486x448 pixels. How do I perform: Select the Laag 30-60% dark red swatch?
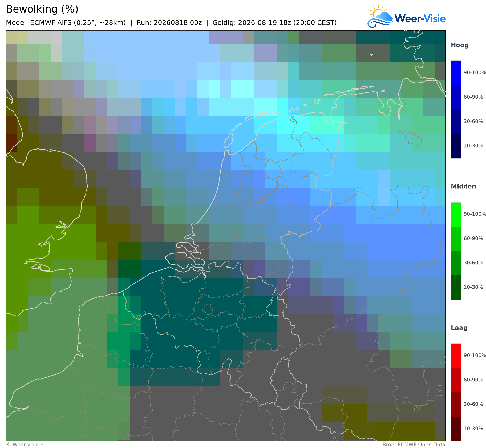pos(456,404)
